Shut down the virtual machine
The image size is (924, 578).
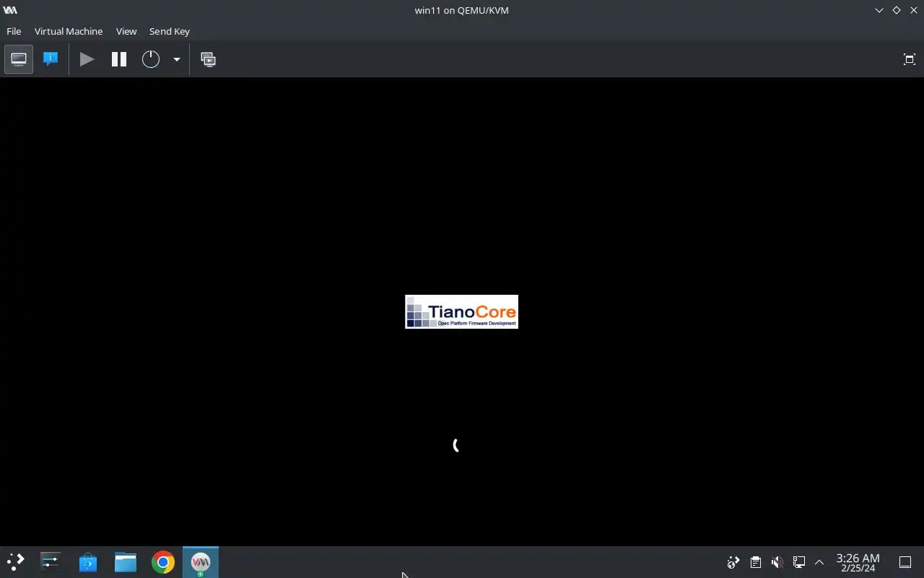click(x=150, y=59)
